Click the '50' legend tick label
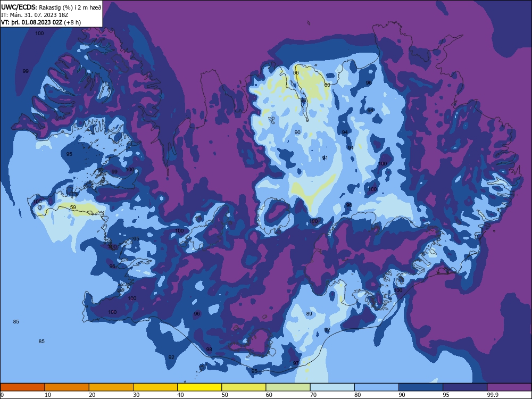 pyautogui.click(x=225, y=395)
